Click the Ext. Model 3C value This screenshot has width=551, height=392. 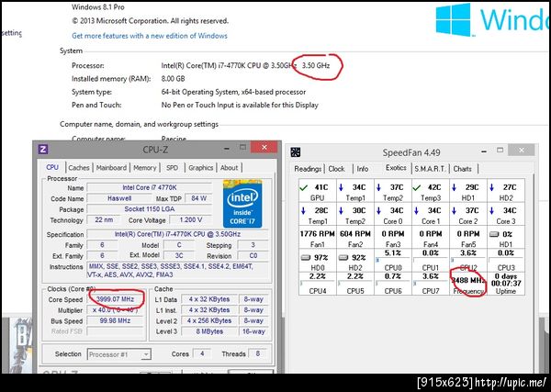(179, 256)
